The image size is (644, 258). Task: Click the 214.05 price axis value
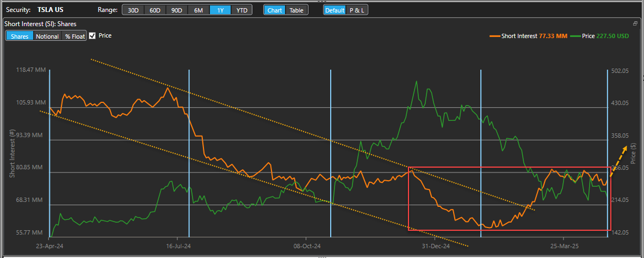[620, 200]
